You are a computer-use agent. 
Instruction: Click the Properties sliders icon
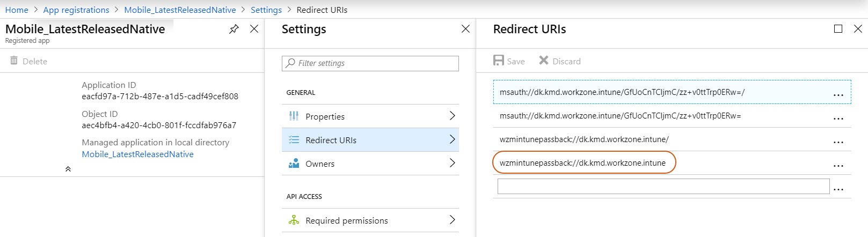pos(294,116)
